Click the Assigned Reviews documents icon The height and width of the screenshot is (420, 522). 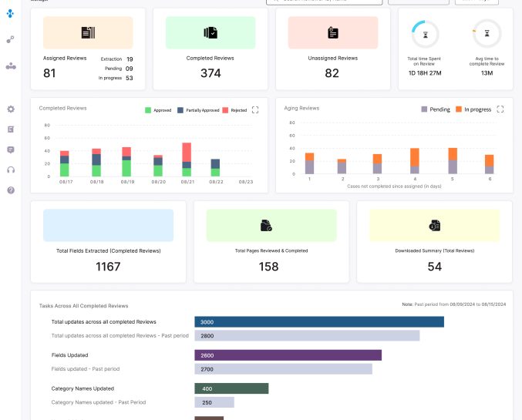(x=88, y=32)
